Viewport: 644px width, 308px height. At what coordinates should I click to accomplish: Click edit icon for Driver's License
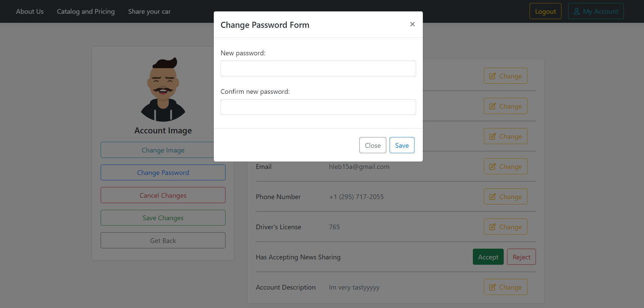[492, 227]
